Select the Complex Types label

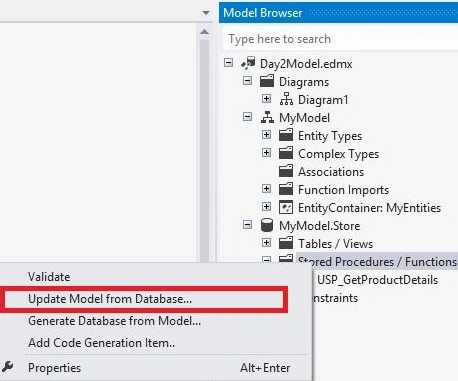[x=338, y=154]
